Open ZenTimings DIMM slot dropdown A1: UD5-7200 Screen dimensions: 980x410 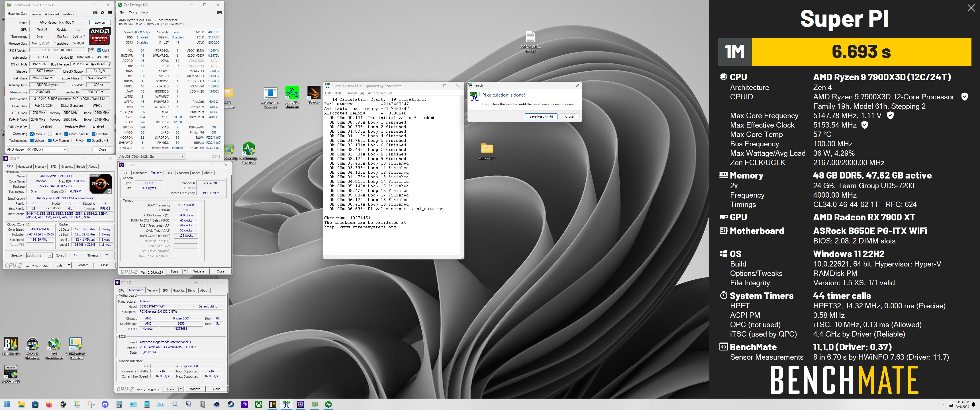(x=151, y=156)
